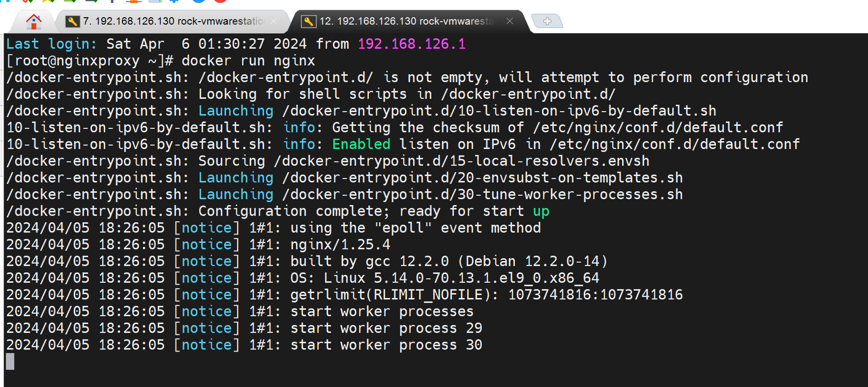Click the 'docker run nginx' command text
This screenshot has height=387, width=868.
[248, 60]
